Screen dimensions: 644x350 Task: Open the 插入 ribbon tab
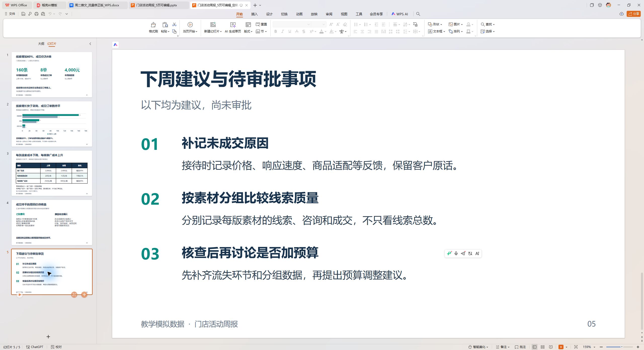click(254, 14)
